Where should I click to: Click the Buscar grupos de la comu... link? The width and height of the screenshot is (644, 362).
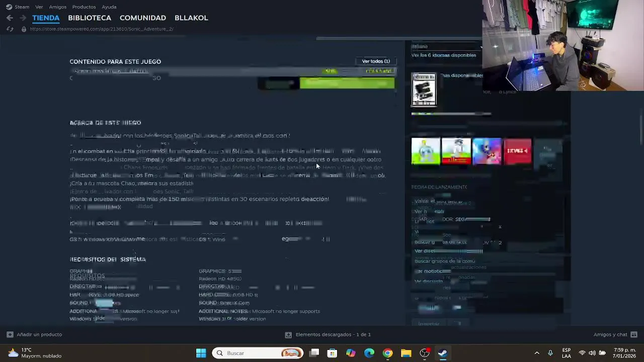click(x=445, y=261)
